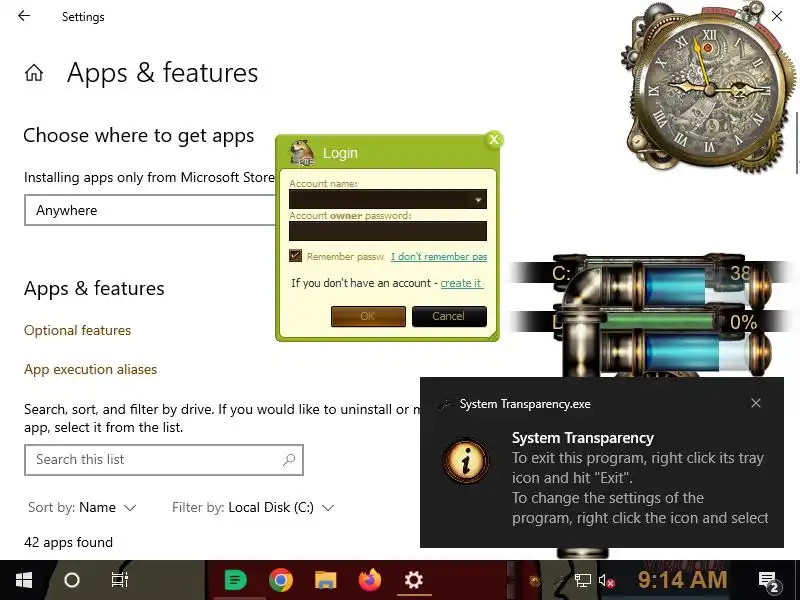The image size is (800, 600).
Task: Open File Explorer from the taskbar
Action: click(x=326, y=580)
